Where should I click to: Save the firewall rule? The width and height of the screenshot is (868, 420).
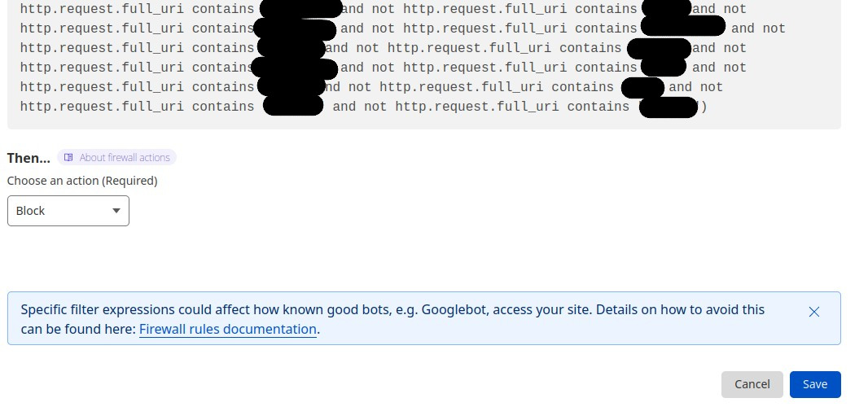(815, 384)
